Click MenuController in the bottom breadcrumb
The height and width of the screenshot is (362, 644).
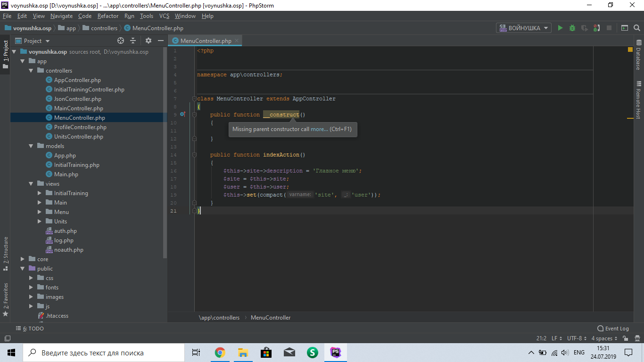(x=271, y=318)
